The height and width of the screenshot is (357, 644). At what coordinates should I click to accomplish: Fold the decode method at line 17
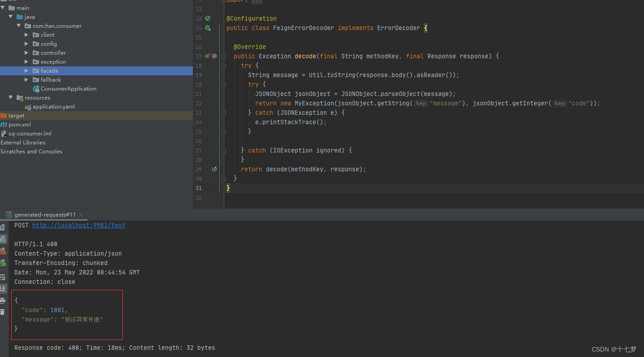tap(224, 56)
